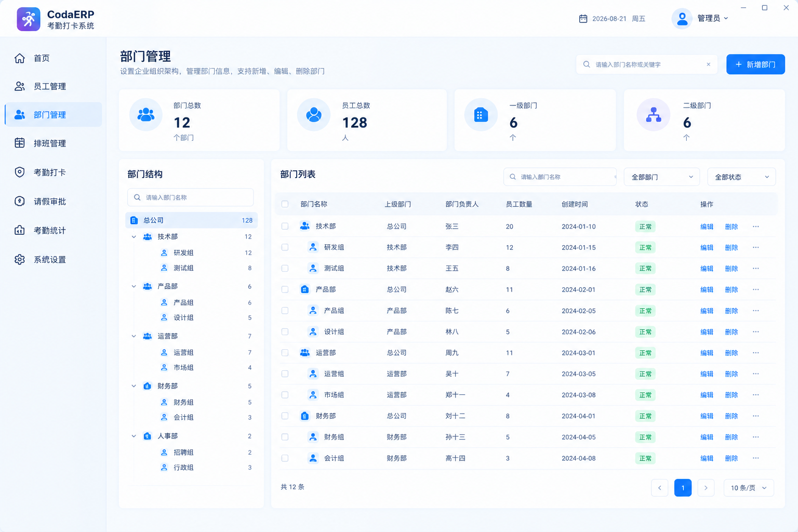Click 编辑 for the 测试组 row
The image size is (798, 532).
pos(707,269)
